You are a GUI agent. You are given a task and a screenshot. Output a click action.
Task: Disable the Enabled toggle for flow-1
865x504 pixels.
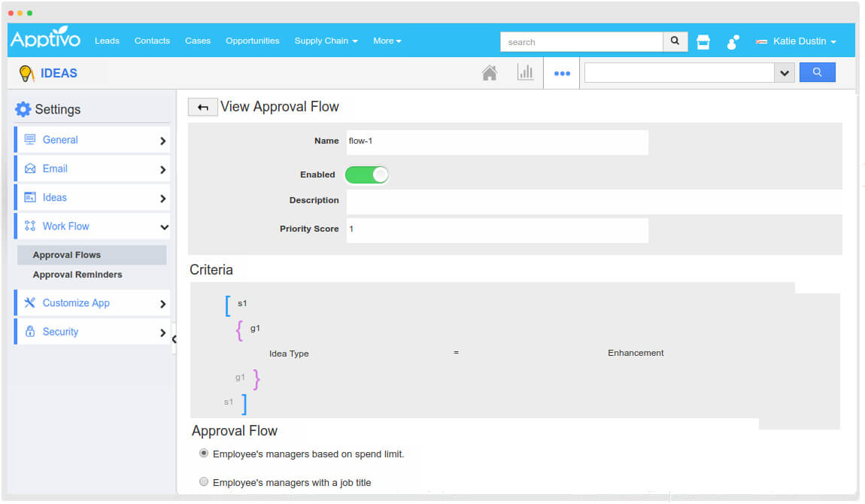pos(366,175)
